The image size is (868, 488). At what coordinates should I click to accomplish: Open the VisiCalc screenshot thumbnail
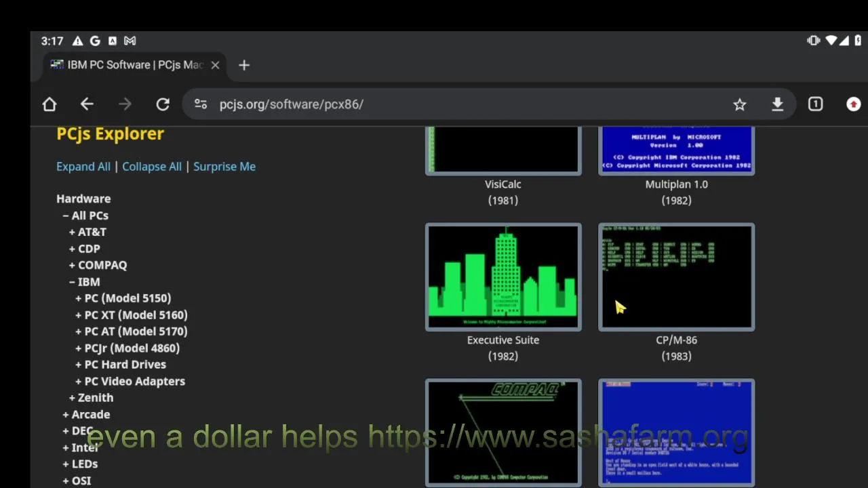[x=503, y=150]
